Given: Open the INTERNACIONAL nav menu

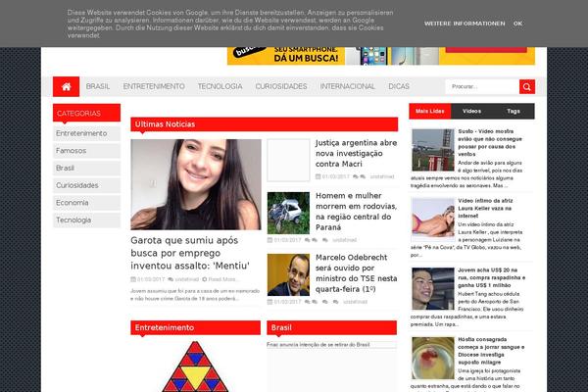Looking at the screenshot, I should click(348, 86).
